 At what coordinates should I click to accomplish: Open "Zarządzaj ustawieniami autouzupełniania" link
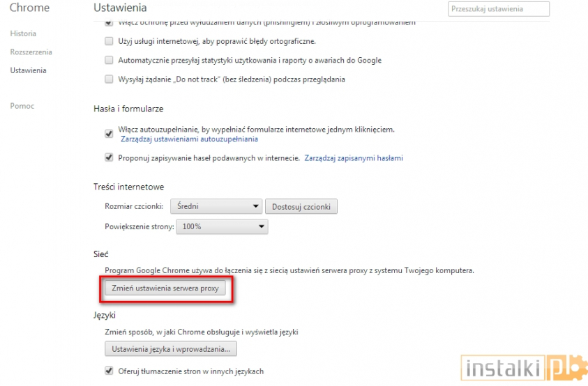tap(189, 139)
